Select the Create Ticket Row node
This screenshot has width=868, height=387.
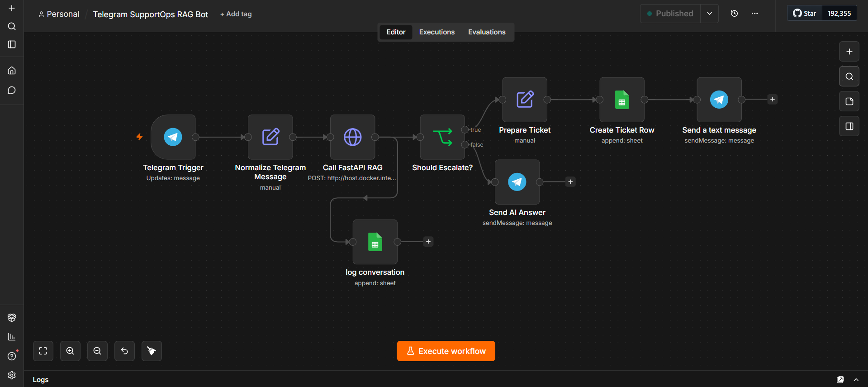[622, 100]
